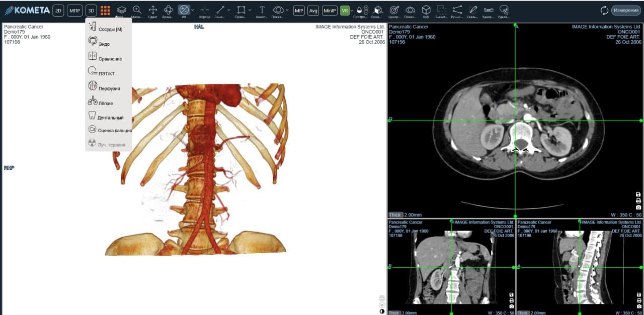Click the refresh reset arrows icon
Image resolution: width=644 pixels, height=315 pixels.
click(605, 10)
